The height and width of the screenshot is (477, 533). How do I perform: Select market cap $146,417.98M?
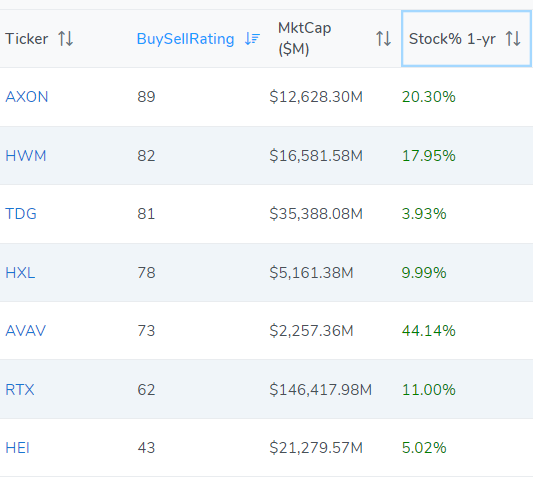[x=321, y=390]
